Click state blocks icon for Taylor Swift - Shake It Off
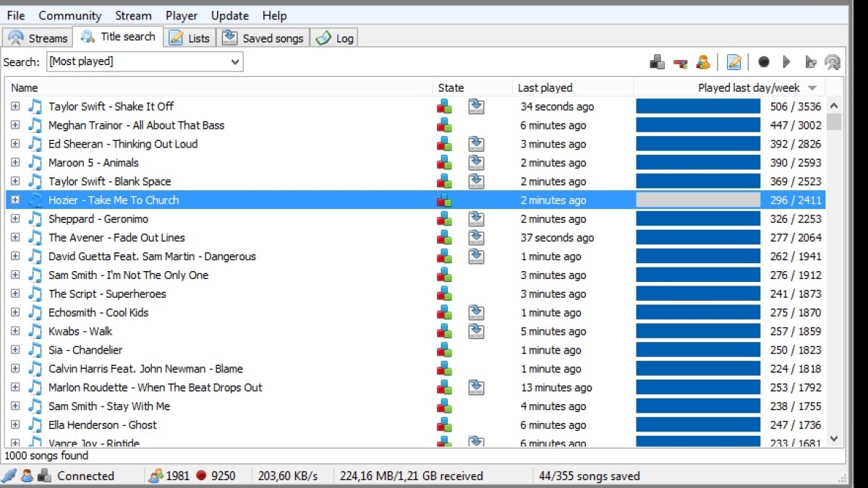This screenshot has width=868, height=488. pyautogui.click(x=444, y=106)
